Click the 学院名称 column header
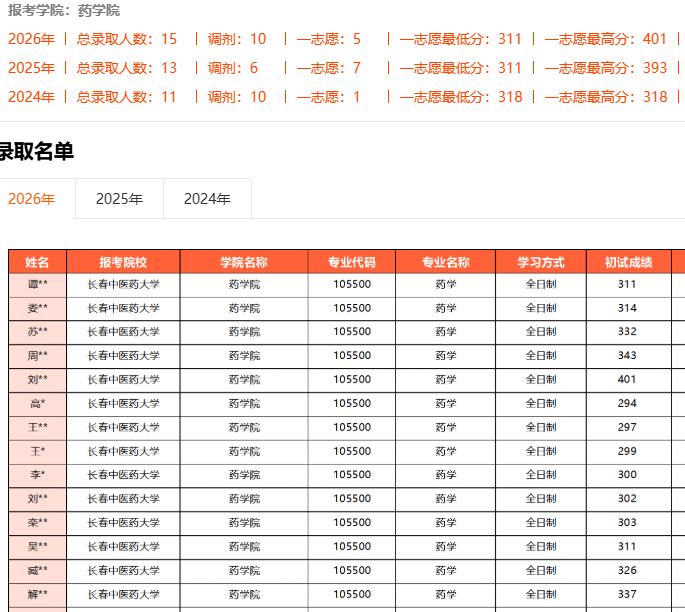The image size is (685, 612). 244,262
